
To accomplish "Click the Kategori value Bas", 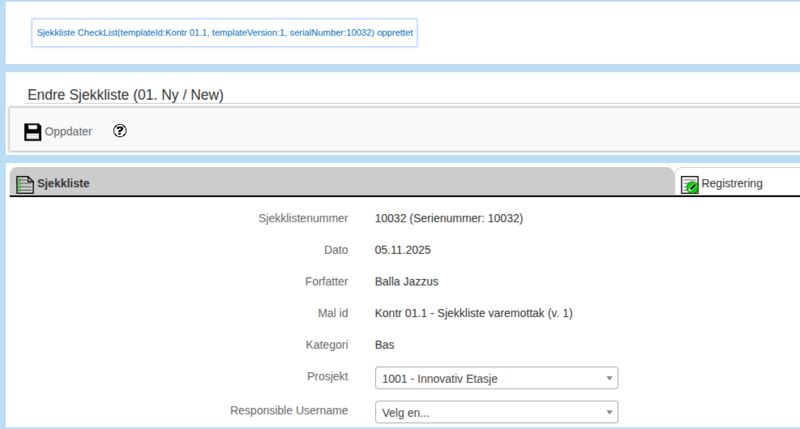I will click(x=385, y=345).
